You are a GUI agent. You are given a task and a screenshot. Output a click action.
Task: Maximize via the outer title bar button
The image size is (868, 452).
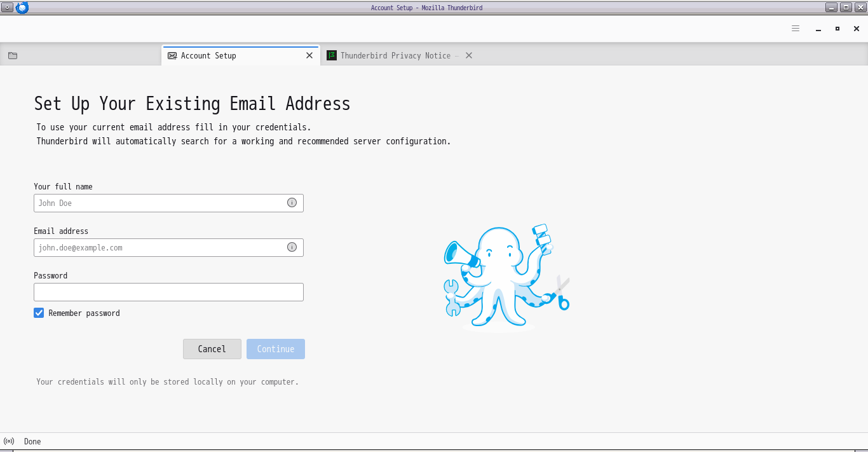point(846,8)
